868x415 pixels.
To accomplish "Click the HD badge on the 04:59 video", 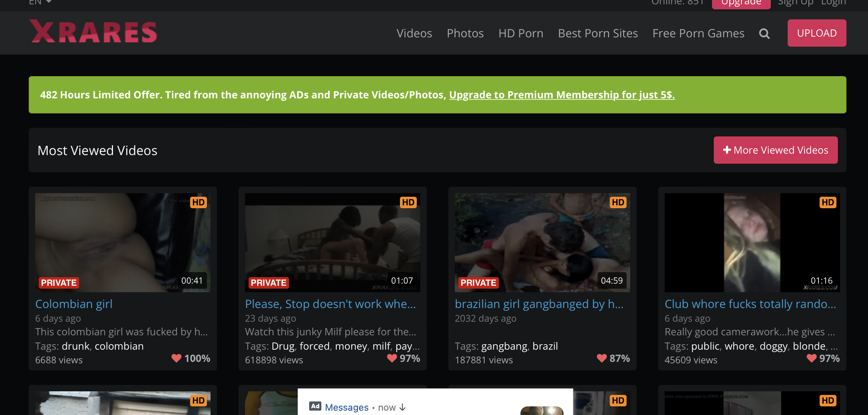I will (618, 202).
